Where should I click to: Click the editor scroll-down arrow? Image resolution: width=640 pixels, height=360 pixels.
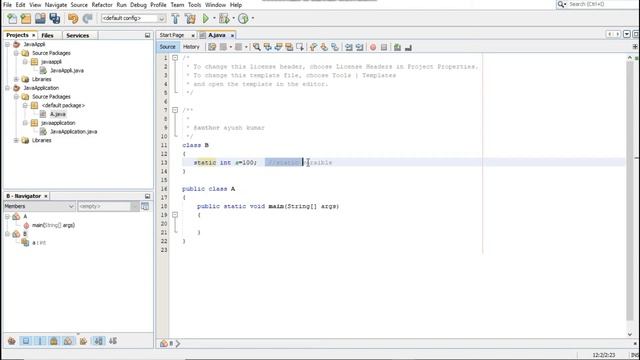(x=629, y=334)
